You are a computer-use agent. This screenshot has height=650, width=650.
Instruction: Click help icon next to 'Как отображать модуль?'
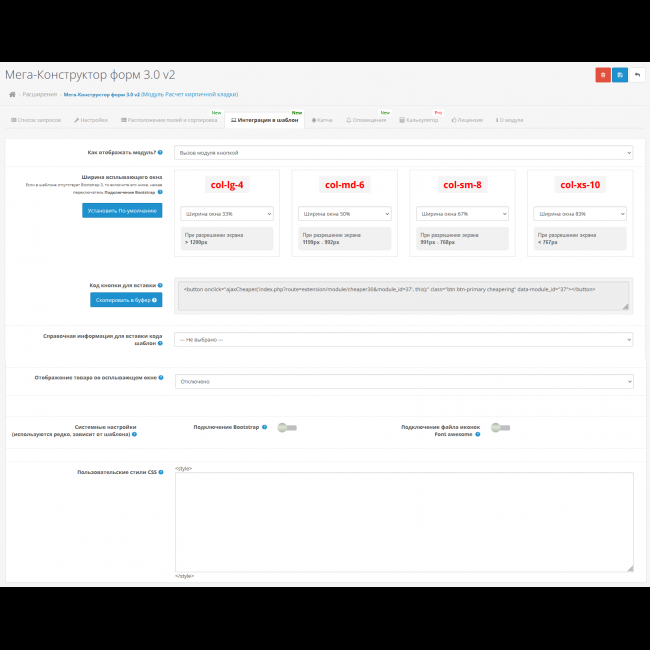click(x=160, y=153)
